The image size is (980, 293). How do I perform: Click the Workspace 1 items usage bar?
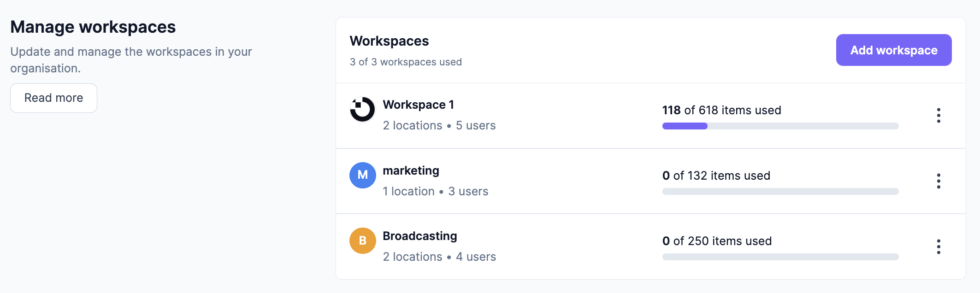(780, 126)
